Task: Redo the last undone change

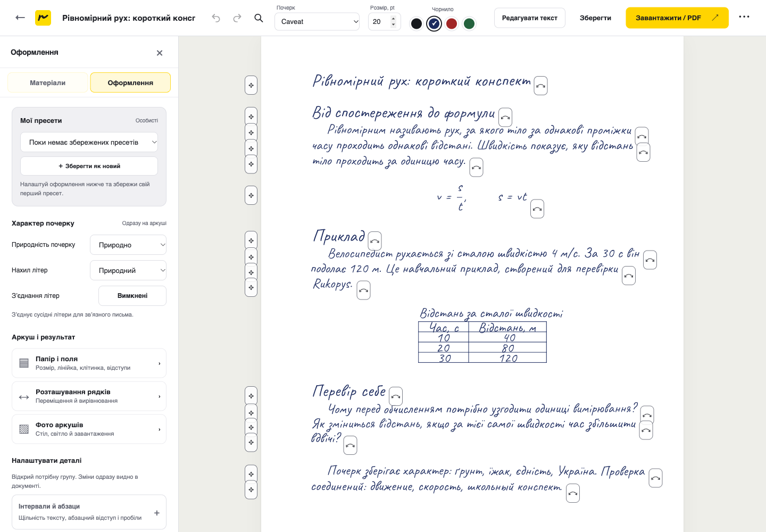Action: pyautogui.click(x=237, y=18)
